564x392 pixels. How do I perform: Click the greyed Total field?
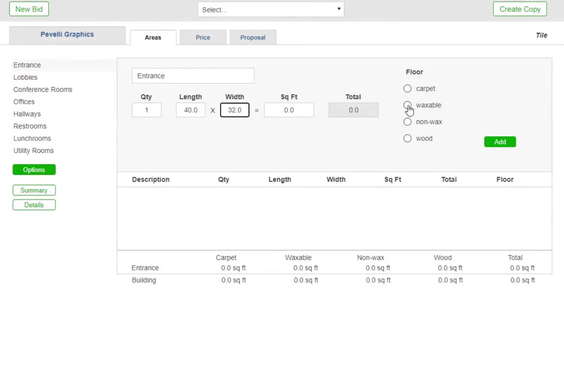point(354,110)
